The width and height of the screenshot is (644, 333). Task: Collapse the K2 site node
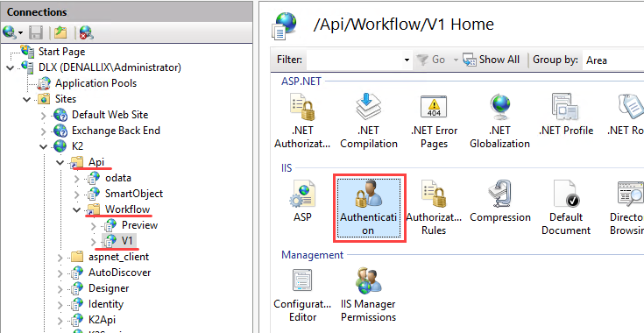tap(44, 146)
